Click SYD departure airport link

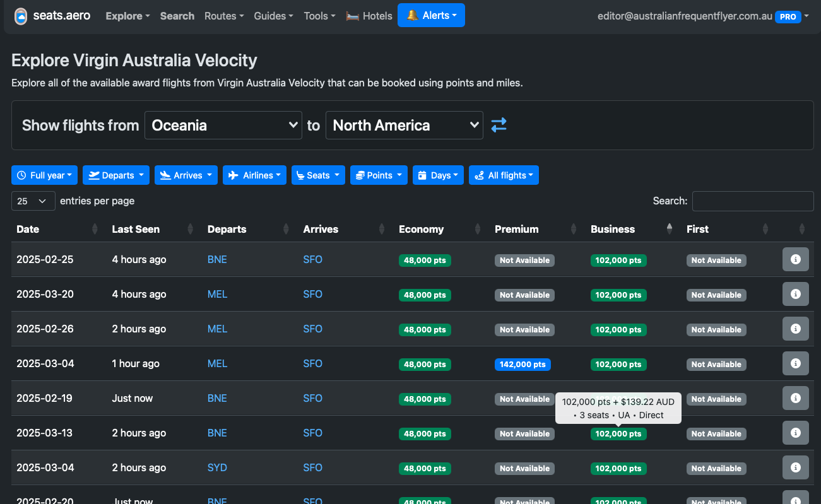tap(217, 467)
